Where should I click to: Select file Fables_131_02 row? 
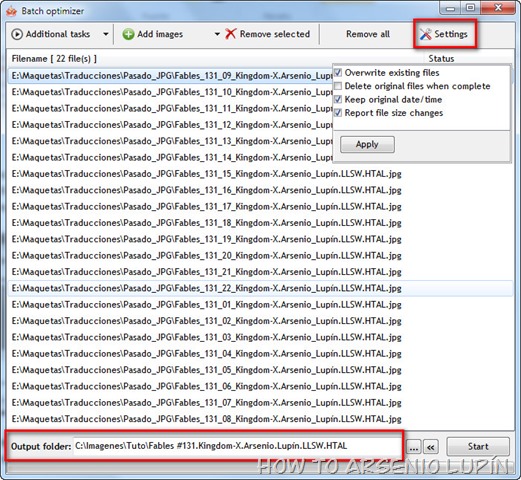(x=260, y=321)
